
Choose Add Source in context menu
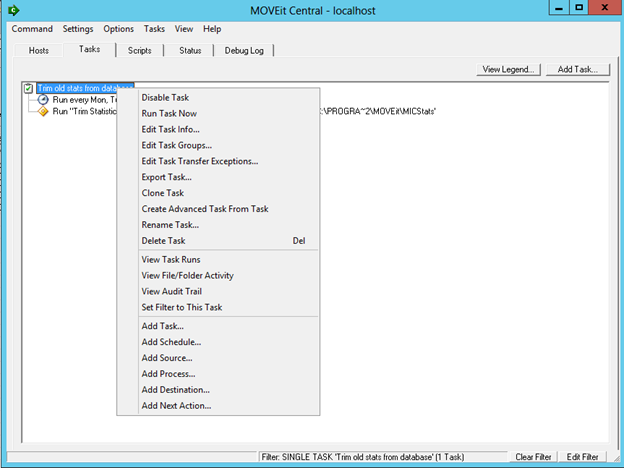[218, 358]
